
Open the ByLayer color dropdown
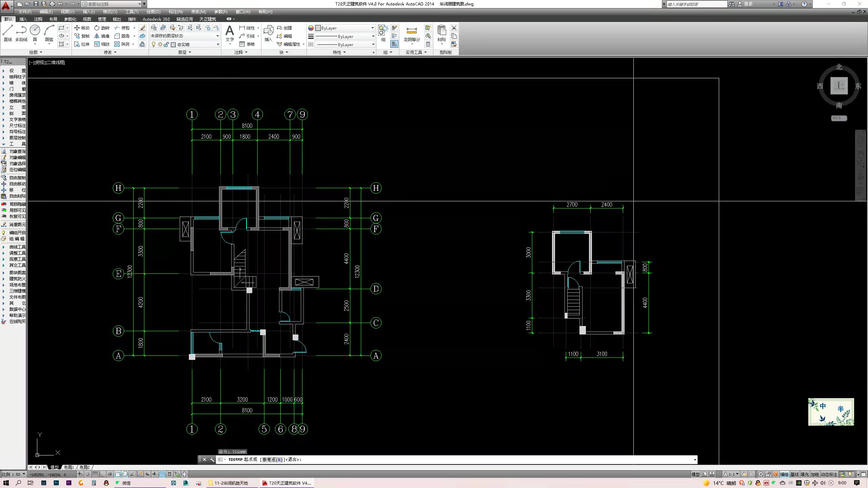pos(344,28)
